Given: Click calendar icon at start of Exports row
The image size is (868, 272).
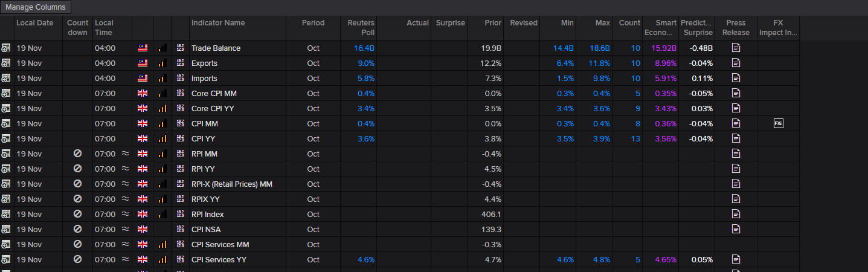Looking at the screenshot, I should (x=6, y=63).
